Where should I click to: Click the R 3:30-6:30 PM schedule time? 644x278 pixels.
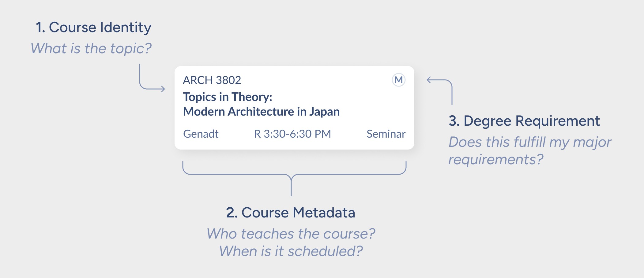point(292,134)
